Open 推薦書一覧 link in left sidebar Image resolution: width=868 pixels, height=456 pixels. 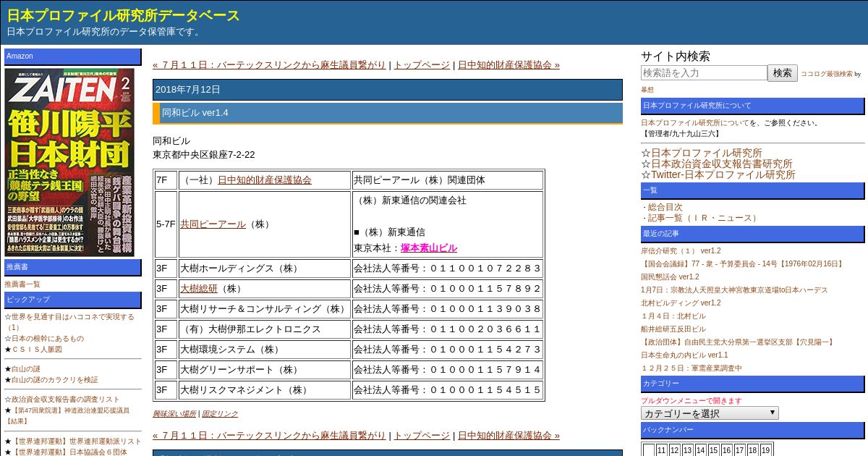(x=22, y=284)
